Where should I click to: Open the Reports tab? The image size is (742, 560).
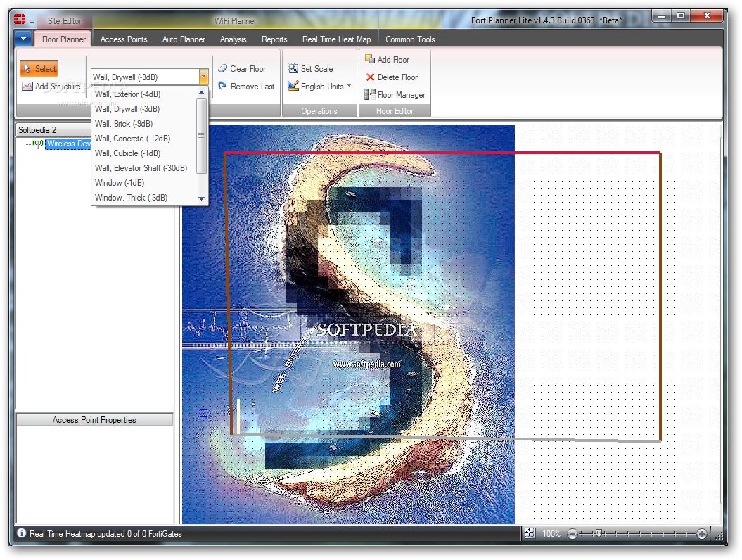[x=274, y=39]
